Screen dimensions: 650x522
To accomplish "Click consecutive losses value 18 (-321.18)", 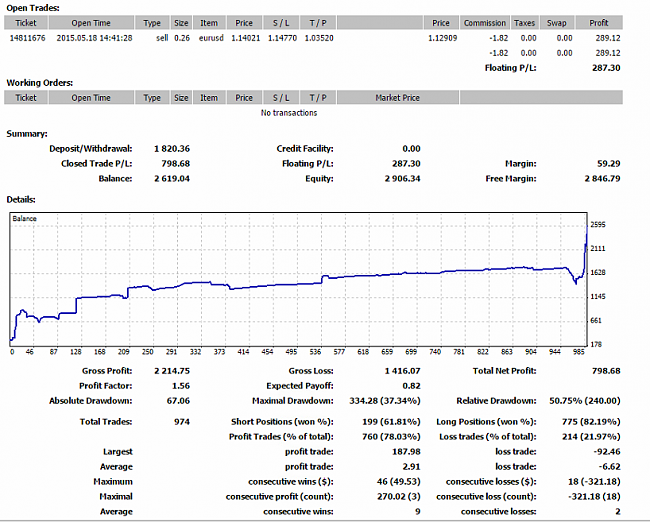I will click(x=594, y=482).
